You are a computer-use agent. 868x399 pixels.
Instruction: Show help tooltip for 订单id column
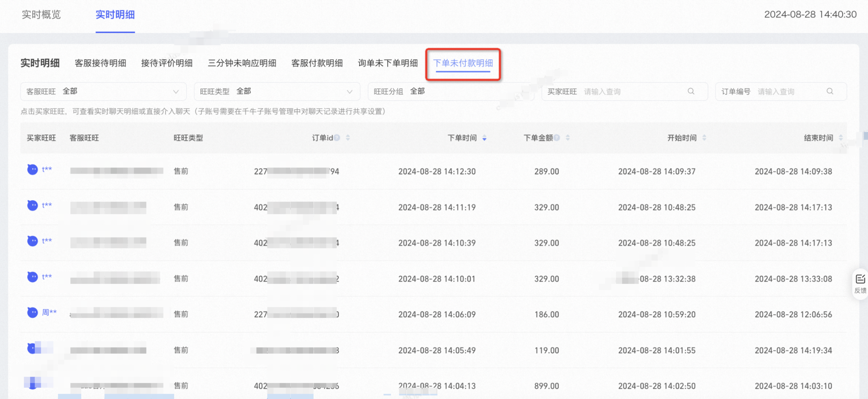[x=337, y=138]
